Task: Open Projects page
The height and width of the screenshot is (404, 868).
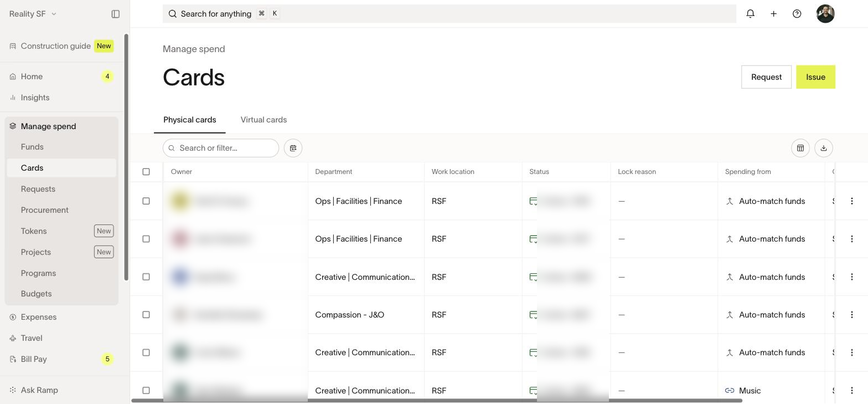Action: tap(61, 252)
